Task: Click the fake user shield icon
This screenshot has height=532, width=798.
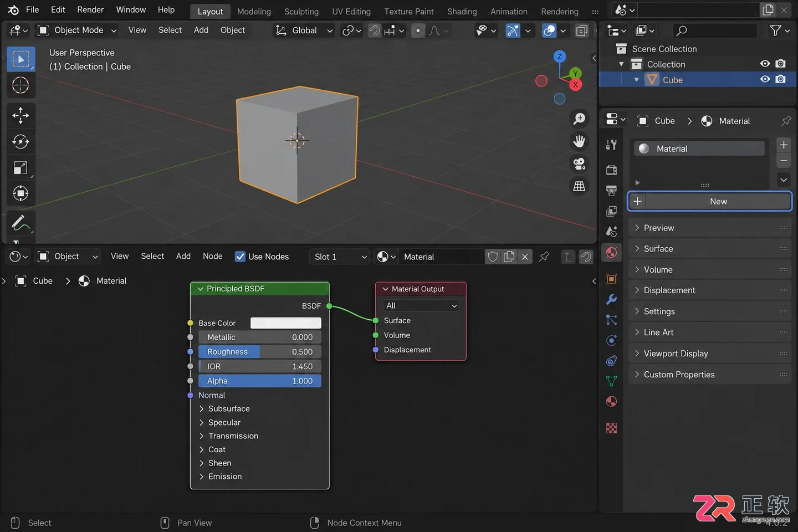Action: (x=493, y=257)
